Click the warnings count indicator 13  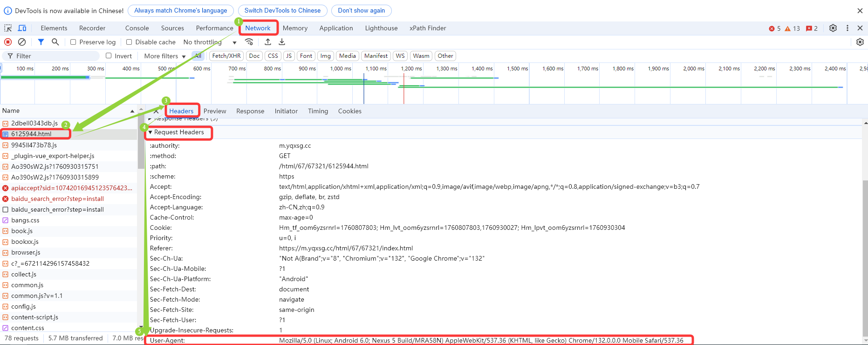[x=793, y=28]
